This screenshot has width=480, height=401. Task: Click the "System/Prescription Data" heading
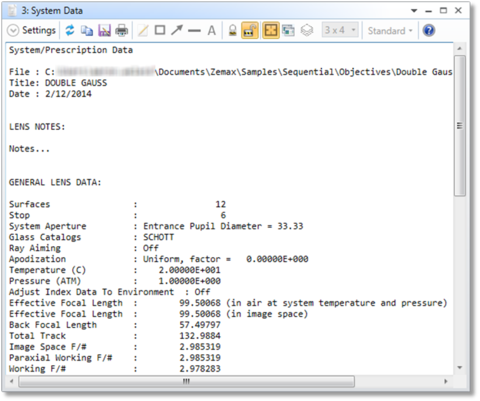pyautogui.click(x=71, y=50)
